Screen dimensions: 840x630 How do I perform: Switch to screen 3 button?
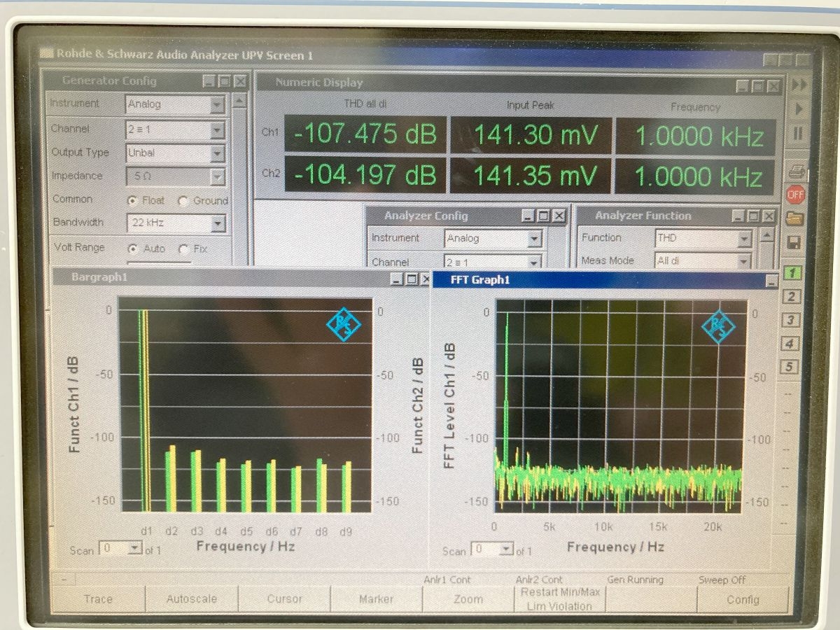[790, 320]
